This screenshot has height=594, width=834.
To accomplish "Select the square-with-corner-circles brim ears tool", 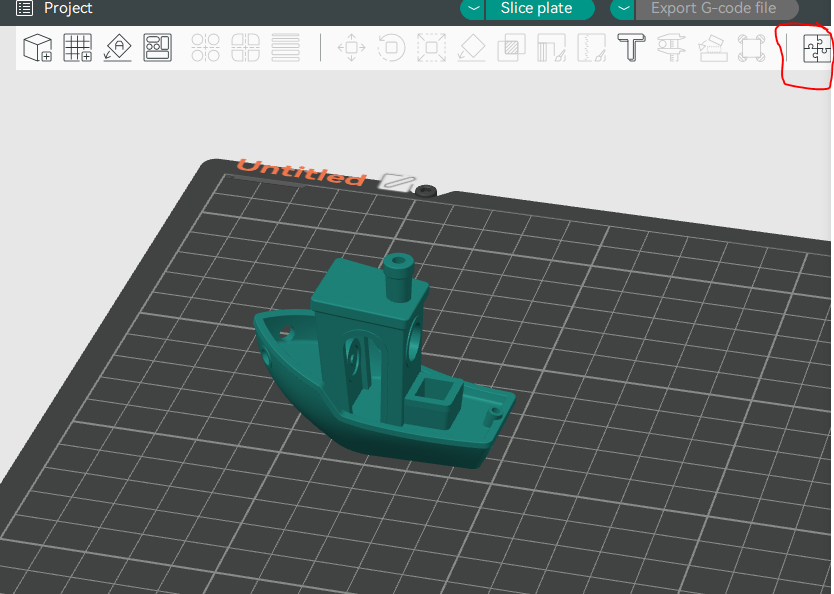I will [x=752, y=47].
